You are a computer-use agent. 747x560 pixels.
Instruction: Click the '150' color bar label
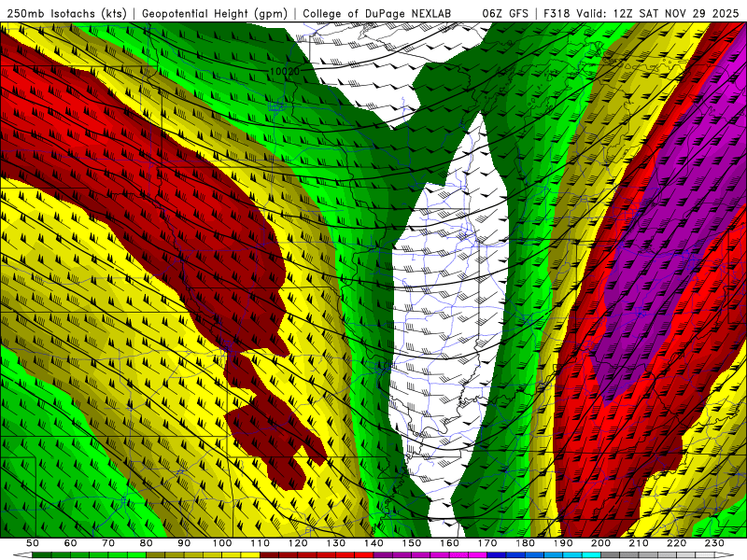tap(412, 543)
